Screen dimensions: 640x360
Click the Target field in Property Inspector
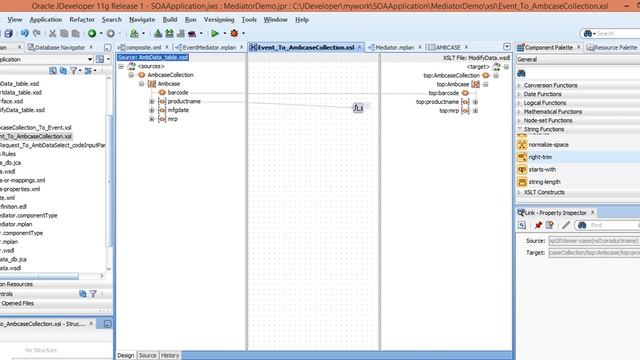(x=594, y=253)
